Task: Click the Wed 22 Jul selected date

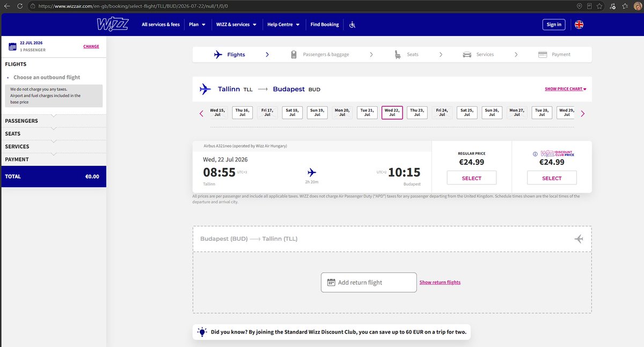Action: [x=392, y=113]
